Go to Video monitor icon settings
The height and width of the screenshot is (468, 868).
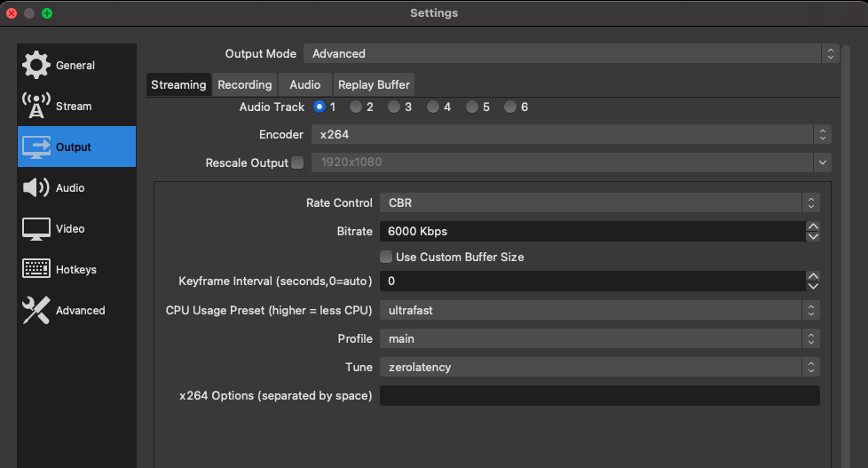[36, 229]
